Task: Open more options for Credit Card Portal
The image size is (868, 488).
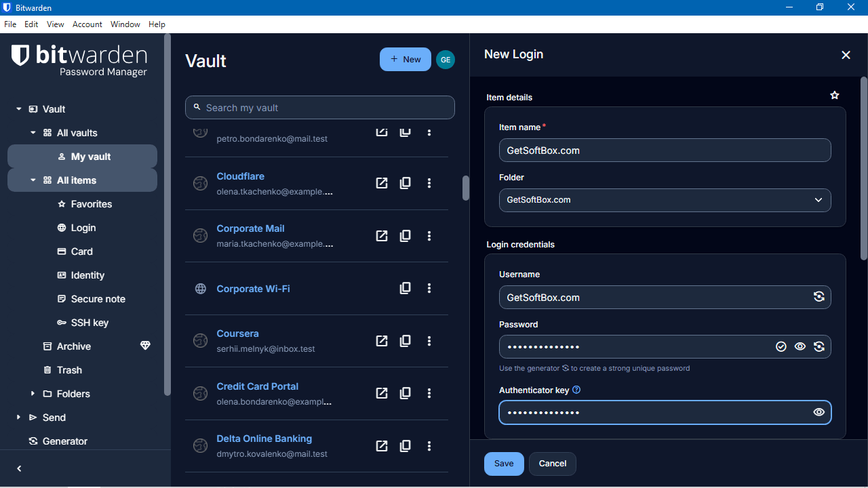Action: point(429,393)
